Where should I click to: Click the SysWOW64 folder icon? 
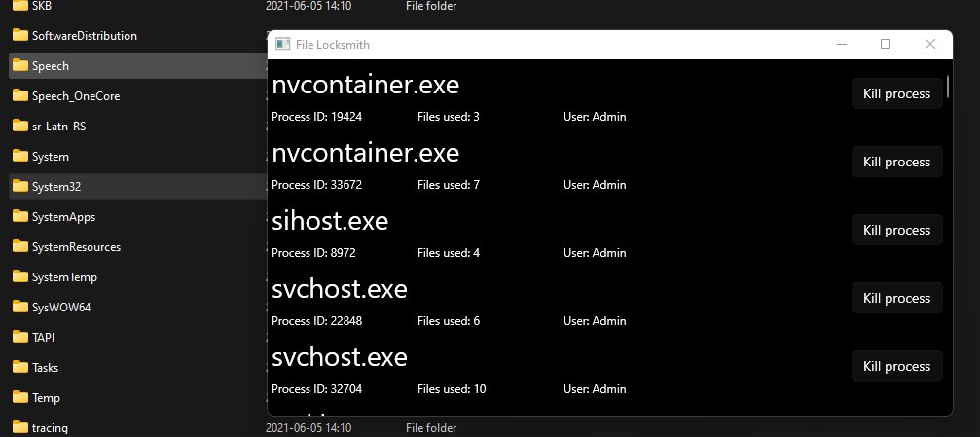coord(20,307)
